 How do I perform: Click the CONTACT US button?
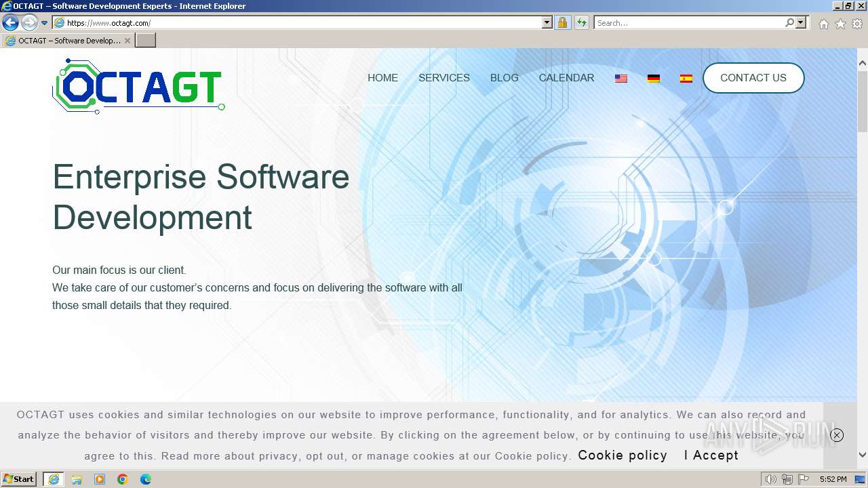[753, 78]
